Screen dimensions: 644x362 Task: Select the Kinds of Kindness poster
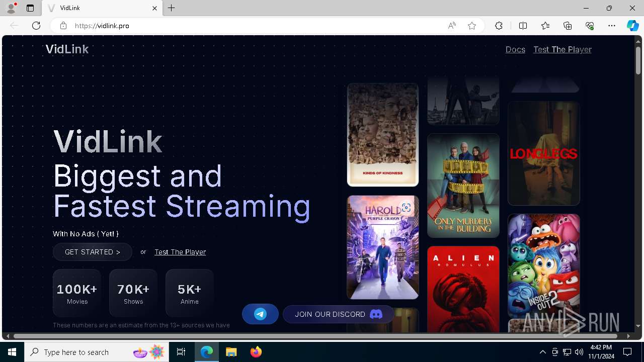tap(383, 135)
